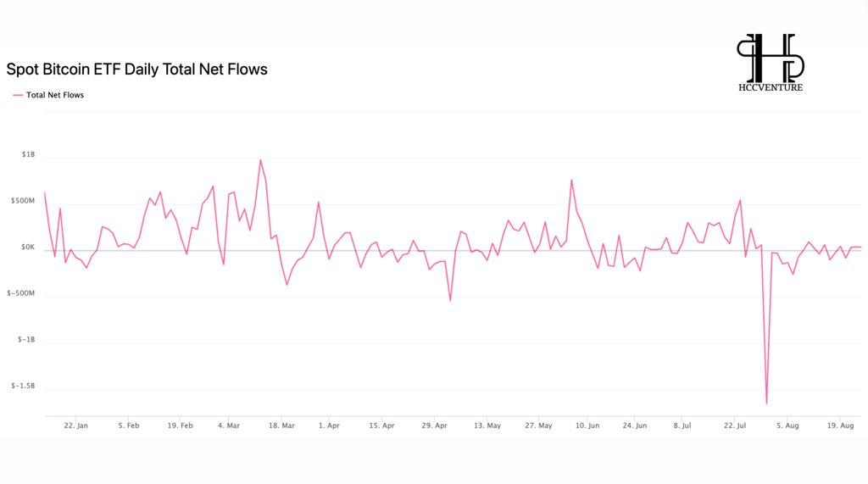Click the $-1.5B y-axis label
This screenshot has width=868, height=484.
point(23,386)
